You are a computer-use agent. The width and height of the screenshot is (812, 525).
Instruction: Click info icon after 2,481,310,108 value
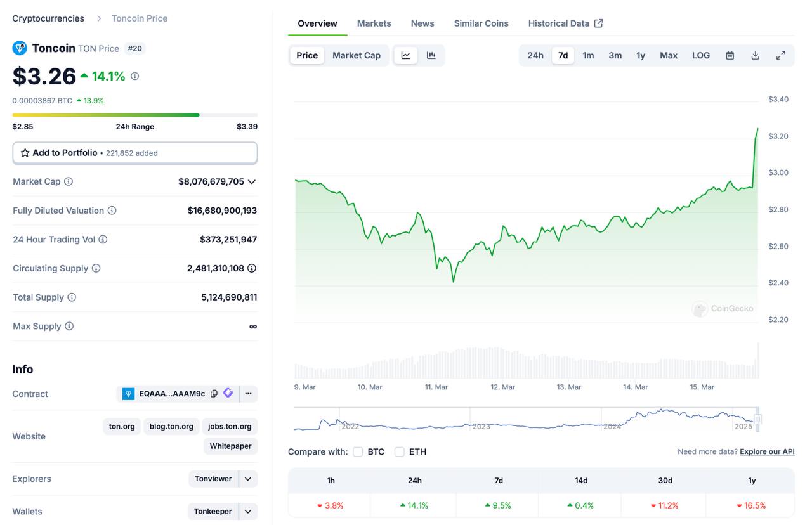click(252, 268)
